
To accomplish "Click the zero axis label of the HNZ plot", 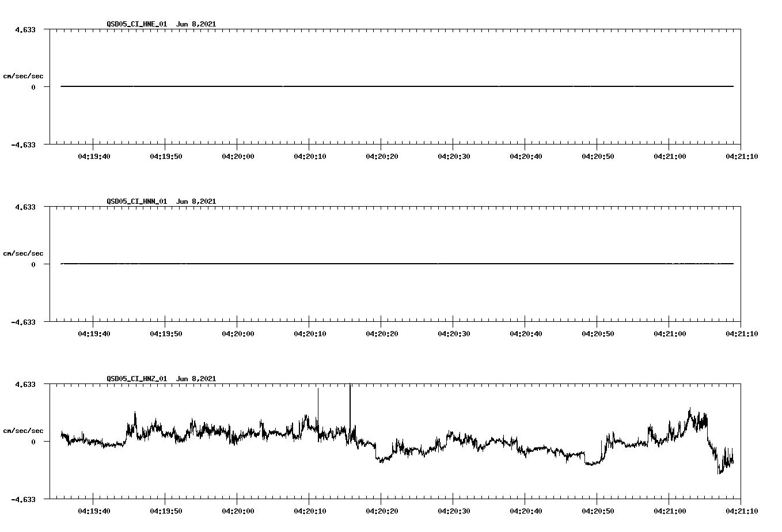I will point(33,442).
